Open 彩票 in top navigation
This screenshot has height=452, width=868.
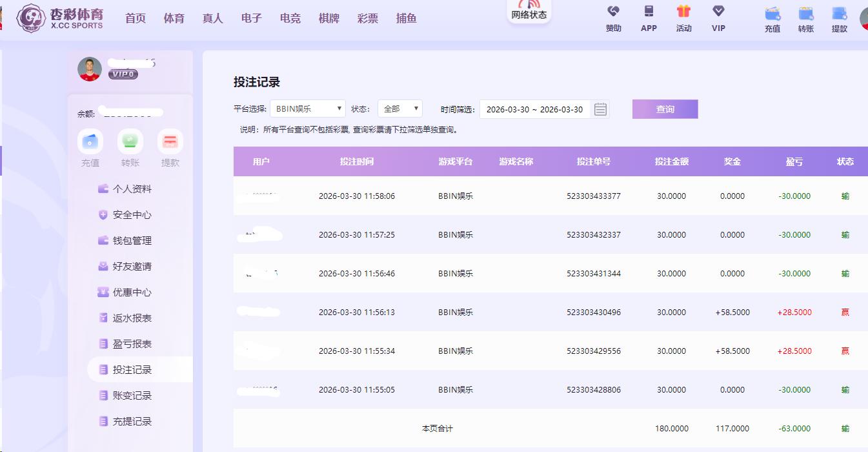368,18
